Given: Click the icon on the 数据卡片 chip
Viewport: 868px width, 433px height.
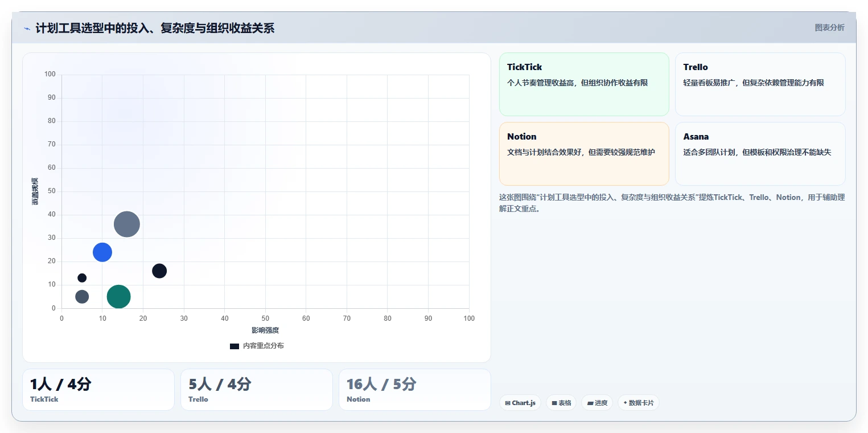Looking at the screenshot, I should coord(626,403).
